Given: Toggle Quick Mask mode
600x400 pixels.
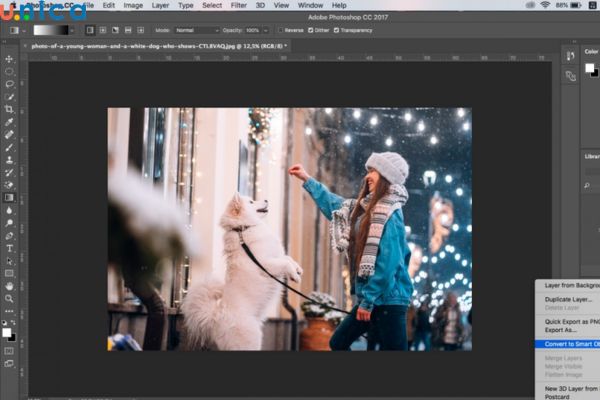Looking at the screenshot, I should pos(9,351).
